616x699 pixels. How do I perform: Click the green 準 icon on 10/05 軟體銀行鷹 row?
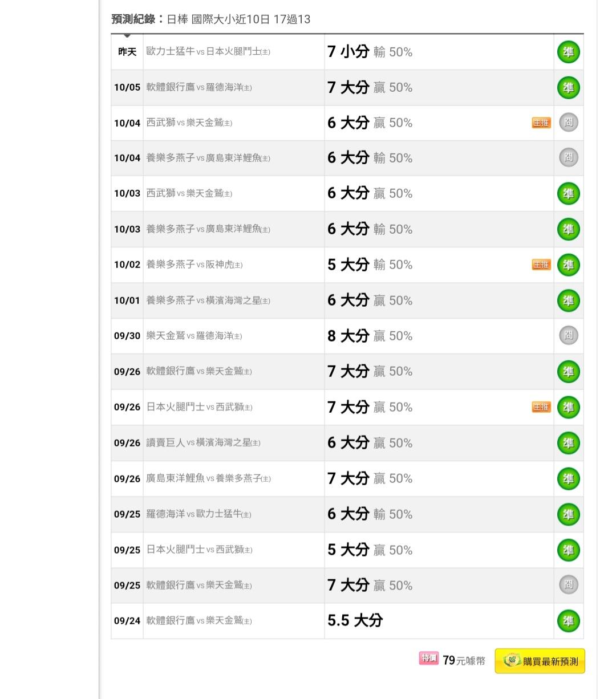pyautogui.click(x=568, y=88)
